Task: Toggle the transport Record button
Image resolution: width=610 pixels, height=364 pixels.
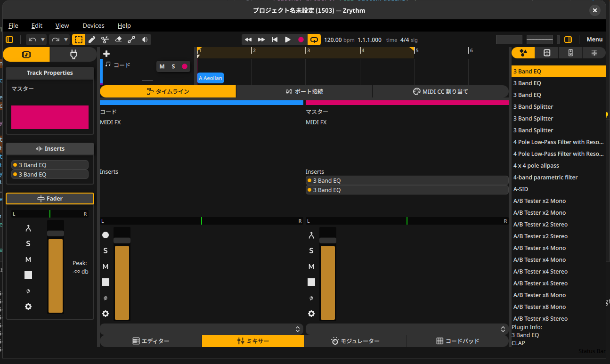Action: click(301, 40)
